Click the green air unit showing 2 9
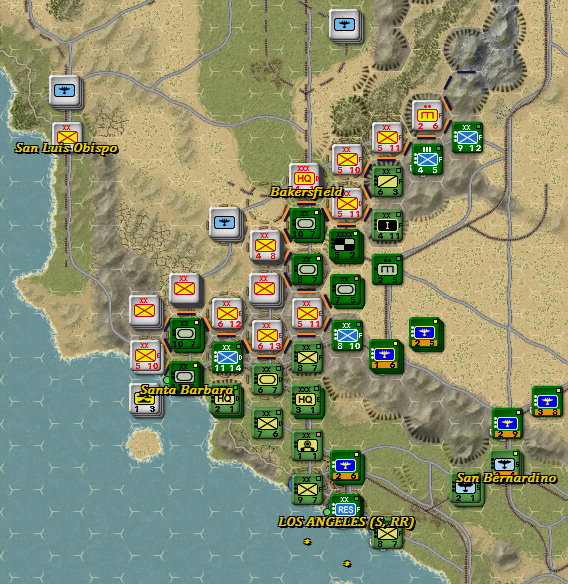568x584 pixels. (507, 423)
